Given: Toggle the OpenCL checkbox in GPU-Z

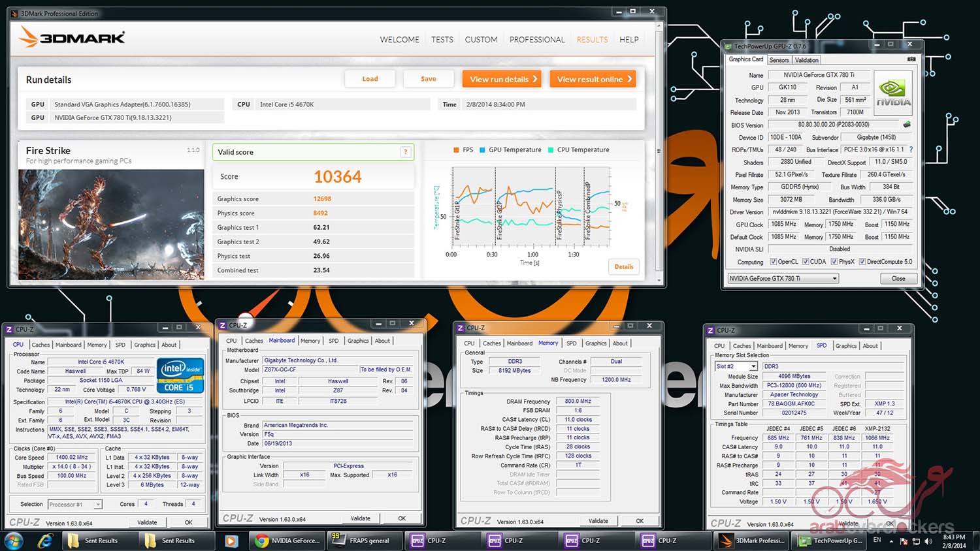Looking at the screenshot, I should click(774, 262).
